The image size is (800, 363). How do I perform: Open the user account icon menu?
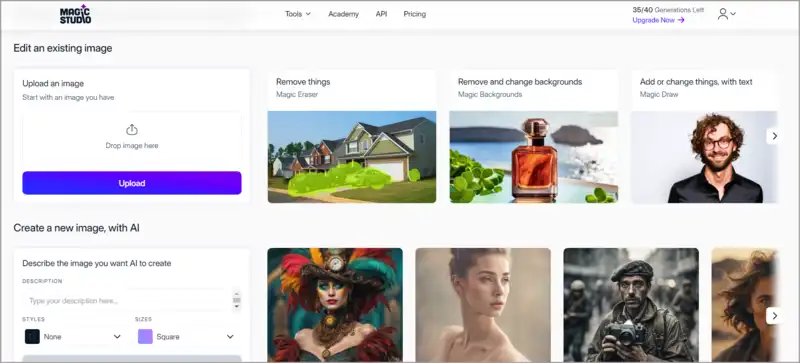point(722,14)
